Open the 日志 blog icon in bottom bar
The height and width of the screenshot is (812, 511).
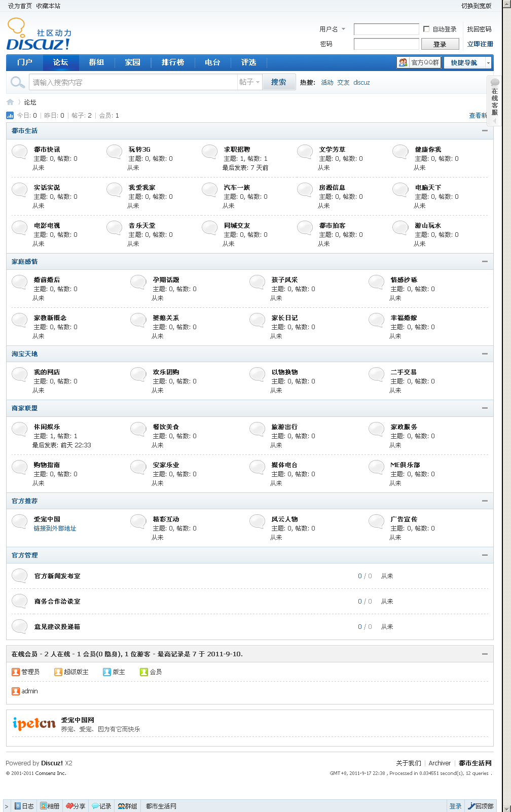18,806
